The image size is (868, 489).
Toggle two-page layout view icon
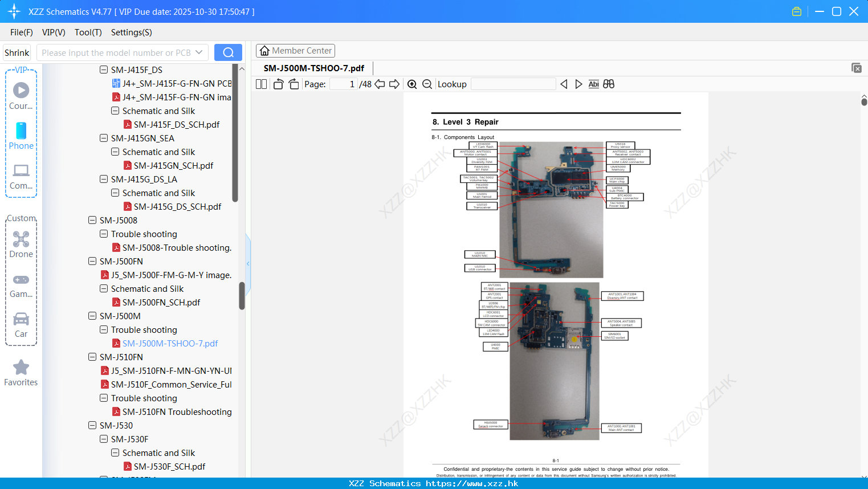point(262,84)
